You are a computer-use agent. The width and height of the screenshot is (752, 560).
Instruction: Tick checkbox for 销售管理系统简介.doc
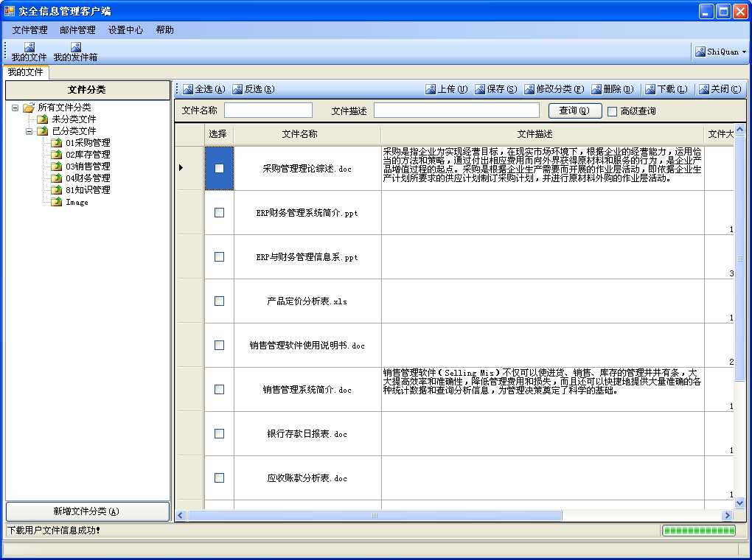click(x=219, y=389)
